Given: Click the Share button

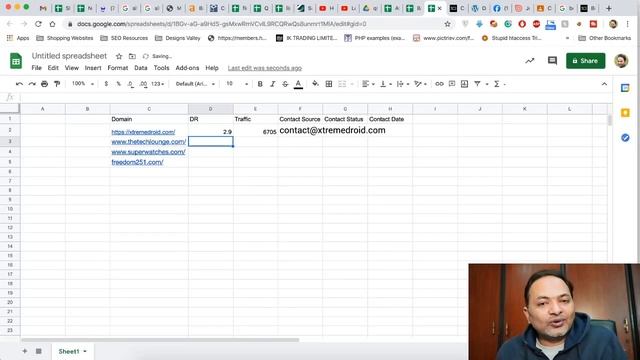Looking at the screenshot, I should tap(585, 61).
